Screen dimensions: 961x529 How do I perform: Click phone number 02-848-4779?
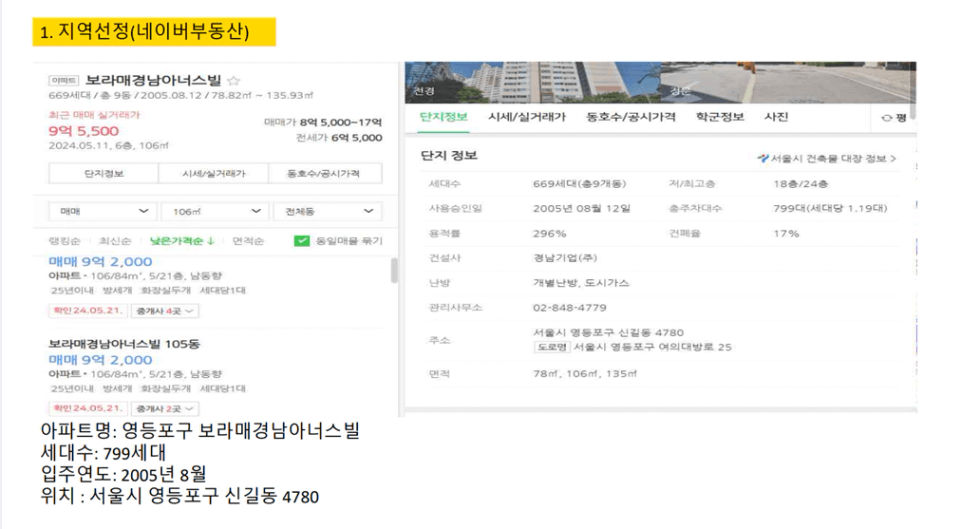pyautogui.click(x=569, y=308)
